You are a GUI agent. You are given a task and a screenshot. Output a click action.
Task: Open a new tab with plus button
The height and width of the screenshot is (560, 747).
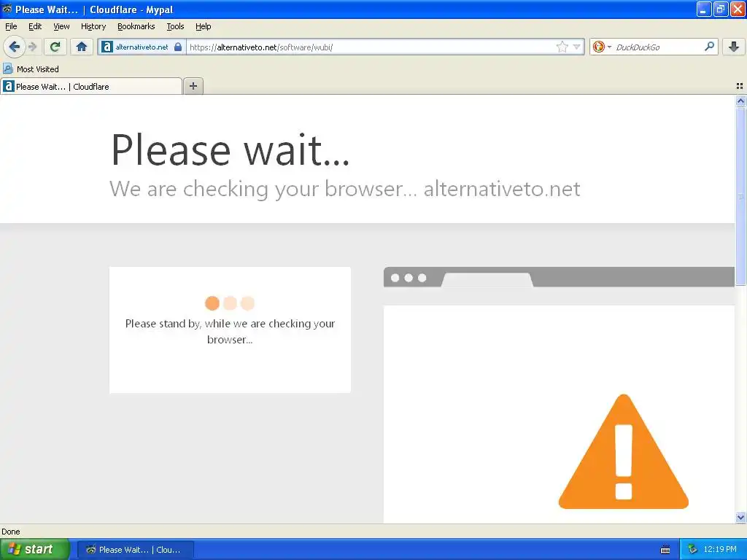pyautogui.click(x=193, y=86)
